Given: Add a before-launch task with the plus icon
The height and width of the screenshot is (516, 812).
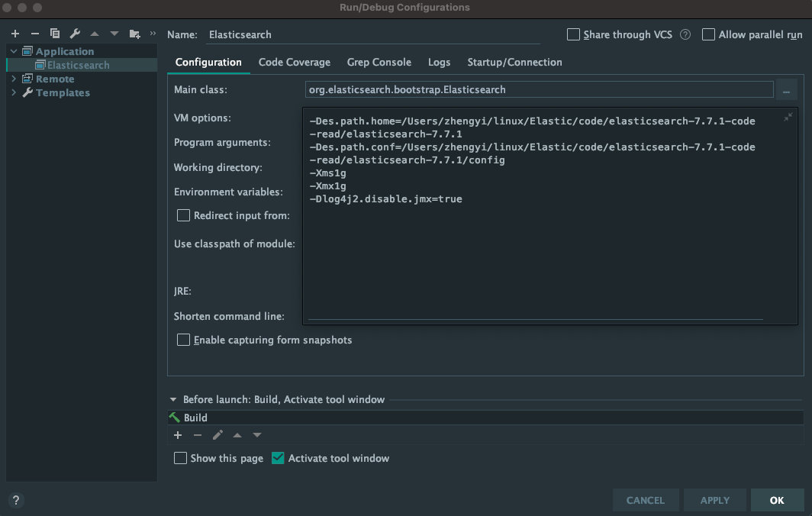Looking at the screenshot, I should pos(178,435).
